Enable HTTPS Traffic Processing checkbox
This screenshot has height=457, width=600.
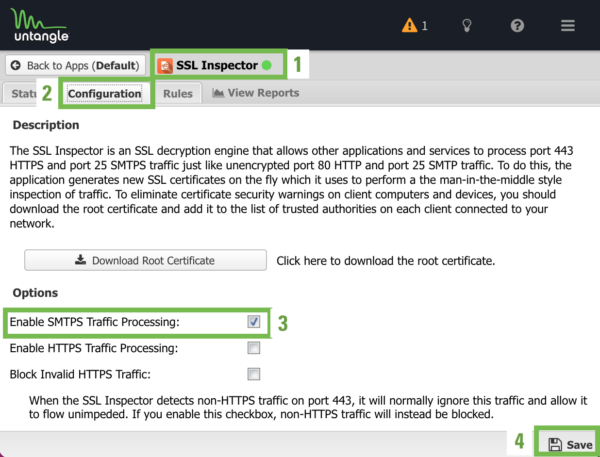253,348
